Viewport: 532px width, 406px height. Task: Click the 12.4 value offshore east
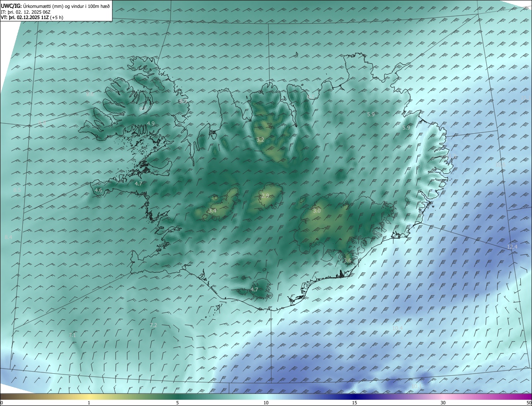click(512, 247)
